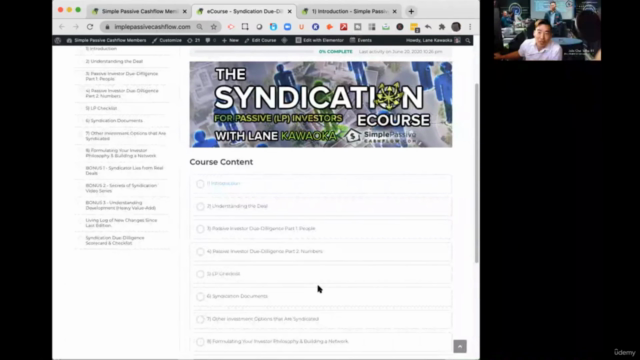
Task: Open sidebar BONUS 3 - Understanding Development
Action: pos(121,205)
